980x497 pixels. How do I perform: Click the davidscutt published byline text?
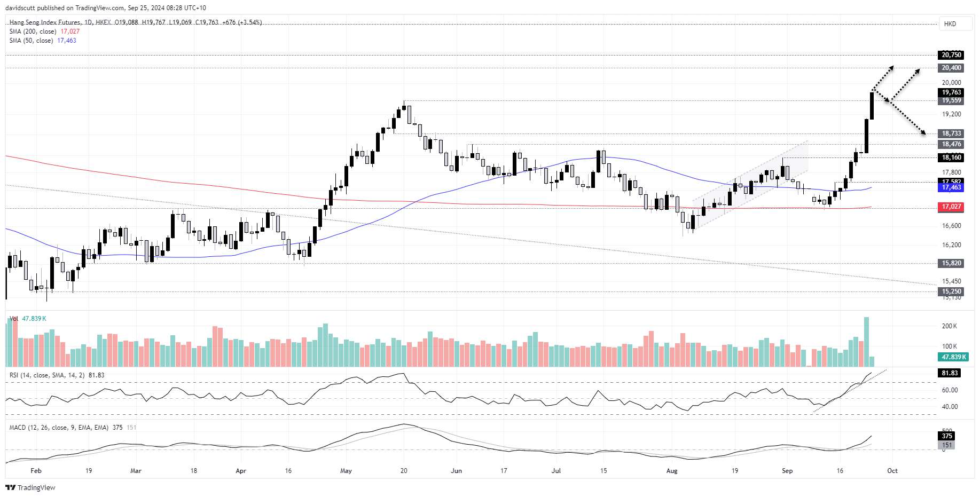coord(105,8)
